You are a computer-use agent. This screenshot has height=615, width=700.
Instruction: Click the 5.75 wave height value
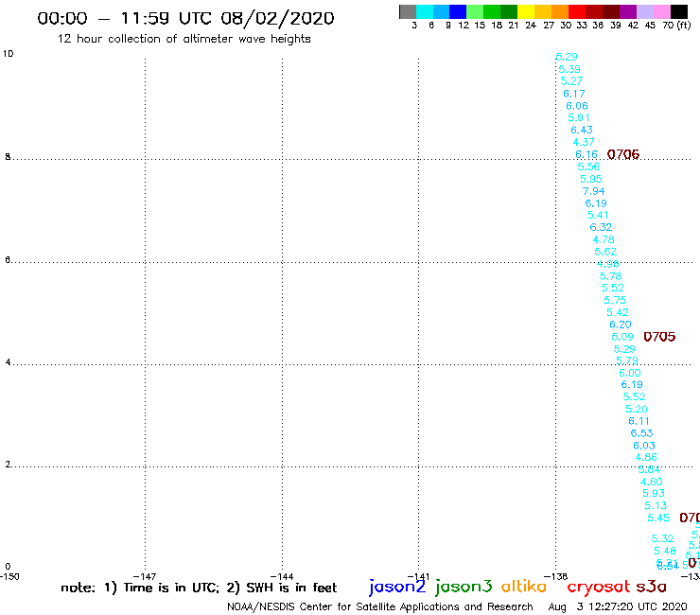[x=615, y=300]
